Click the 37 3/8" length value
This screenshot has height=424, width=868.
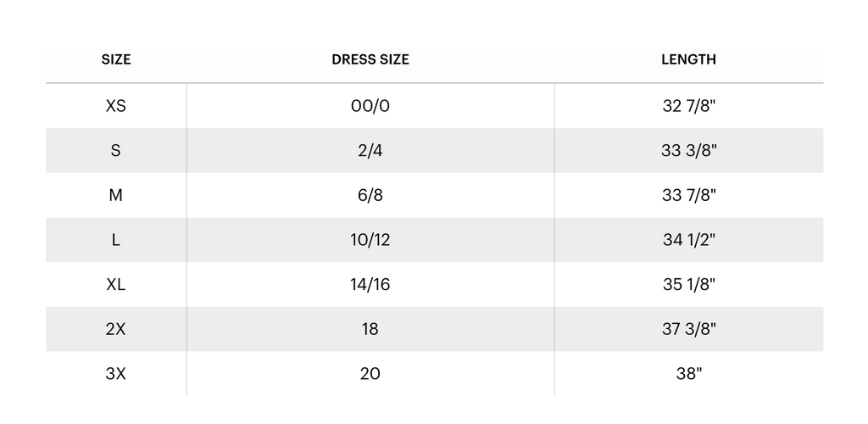tap(688, 329)
